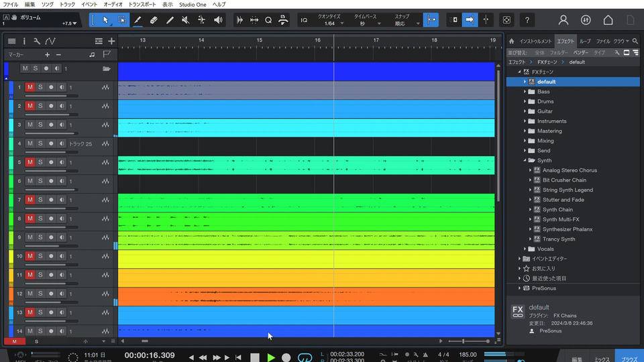Viewport: 644px width, 362px height.
Task: Select the Arrow tool in the toolbar
Action: coord(105,20)
